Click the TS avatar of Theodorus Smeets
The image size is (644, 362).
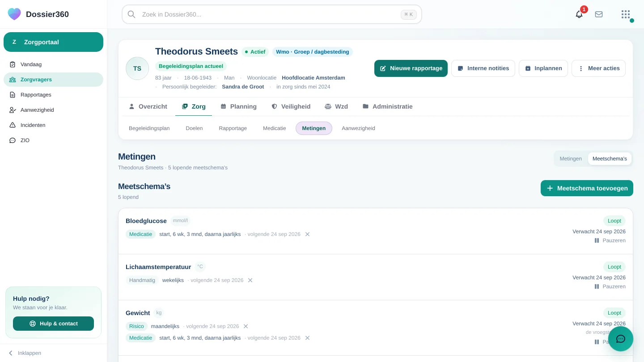(x=137, y=68)
